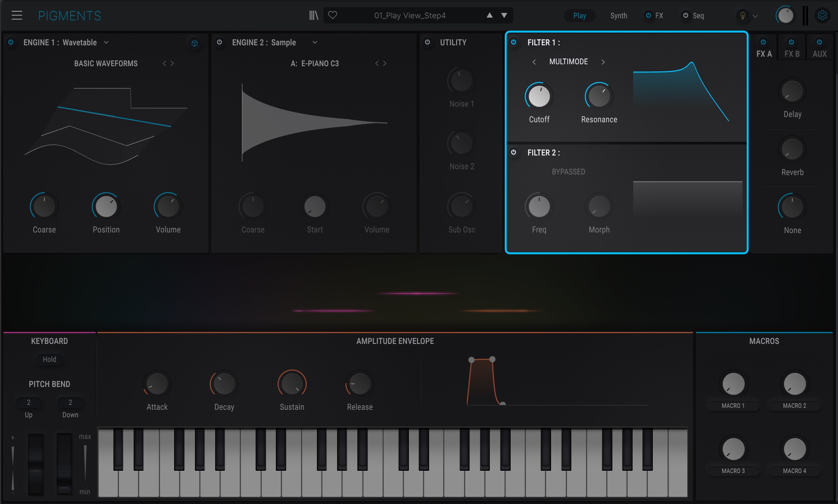Load the next preset with the down arrow
This screenshot has width=838, height=504.
pyautogui.click(x=504, y=15)
